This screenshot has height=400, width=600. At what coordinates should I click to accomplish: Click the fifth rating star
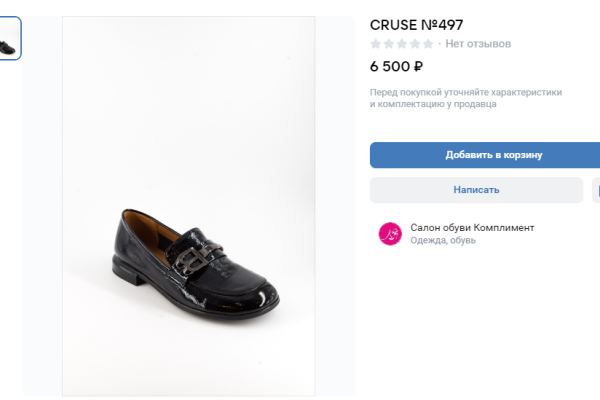(428, 44)
